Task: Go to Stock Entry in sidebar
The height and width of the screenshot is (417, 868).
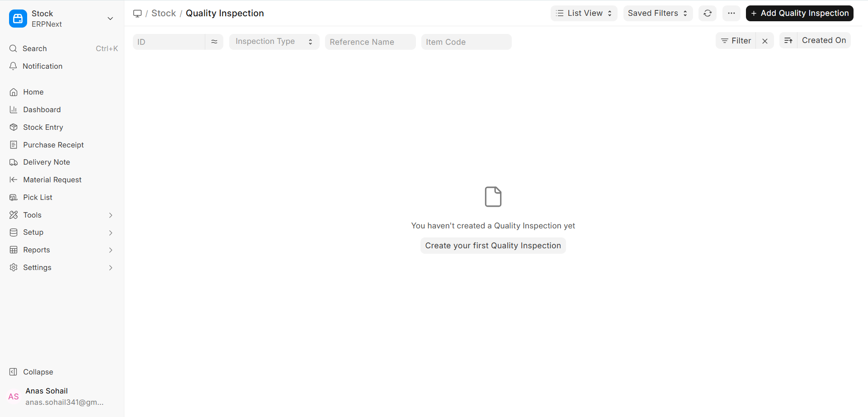Action: 43,127
